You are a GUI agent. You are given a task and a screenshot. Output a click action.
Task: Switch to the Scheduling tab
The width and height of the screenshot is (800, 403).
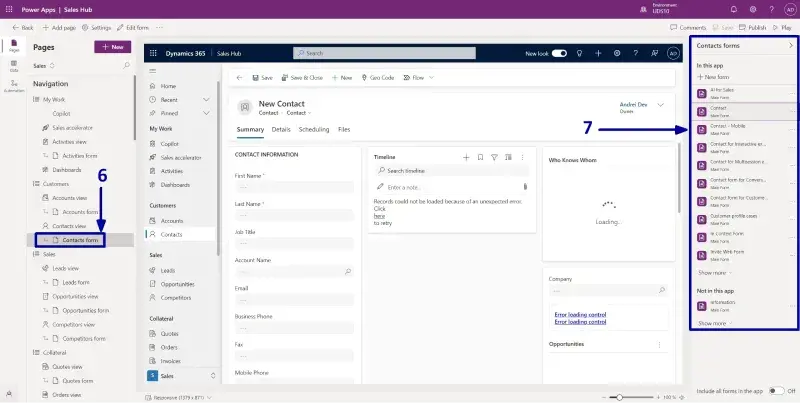pos(314,130)
